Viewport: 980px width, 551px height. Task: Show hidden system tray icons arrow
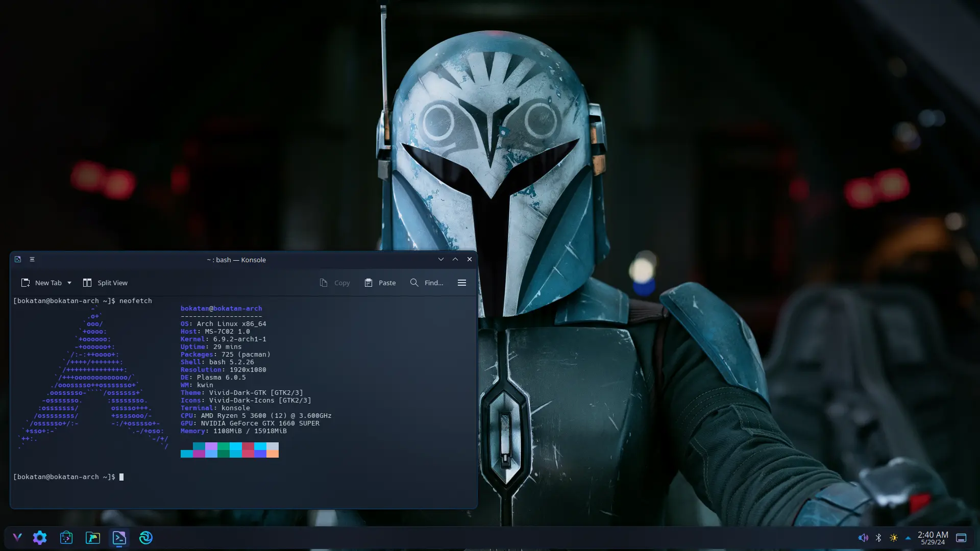tap(908, 538)
